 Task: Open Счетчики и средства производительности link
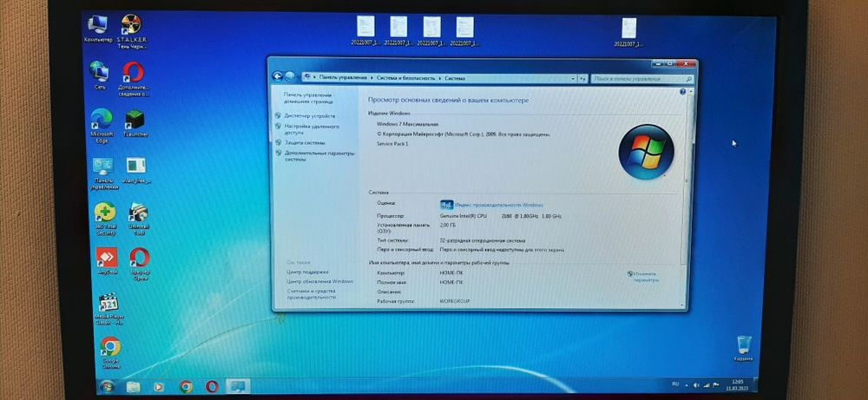tap(311, 294)
